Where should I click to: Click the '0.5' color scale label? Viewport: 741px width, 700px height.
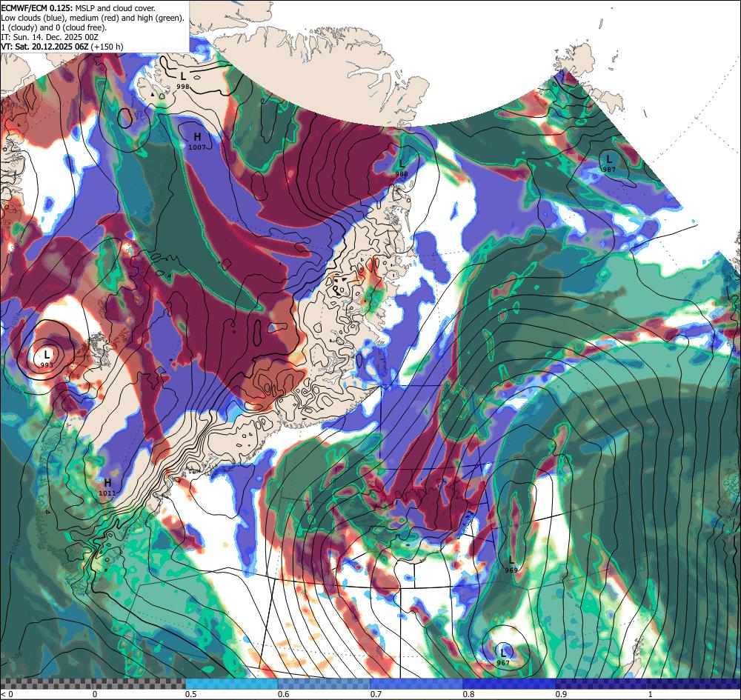(x=191, y=694)
